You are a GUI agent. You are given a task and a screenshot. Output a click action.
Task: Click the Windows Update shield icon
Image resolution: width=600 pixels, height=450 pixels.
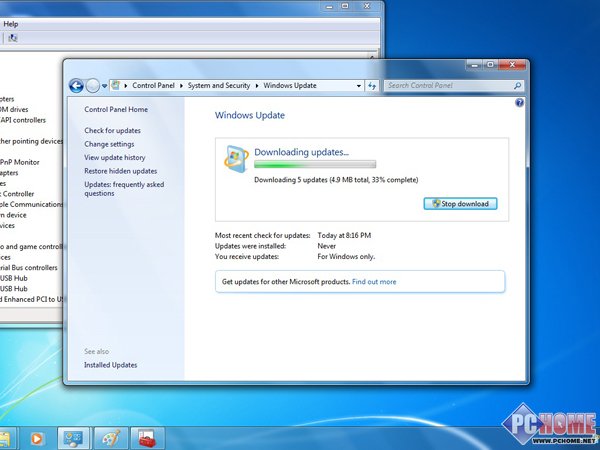tap(236, 158)
